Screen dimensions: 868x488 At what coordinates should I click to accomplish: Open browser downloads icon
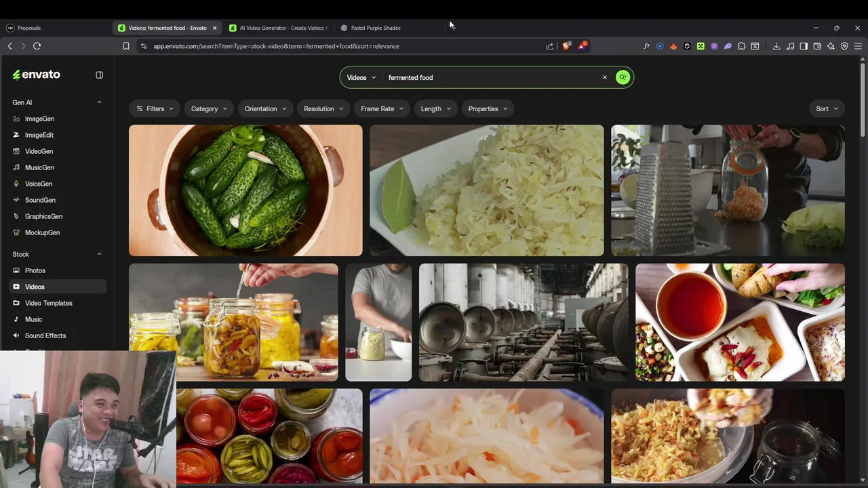coord(776,46)
